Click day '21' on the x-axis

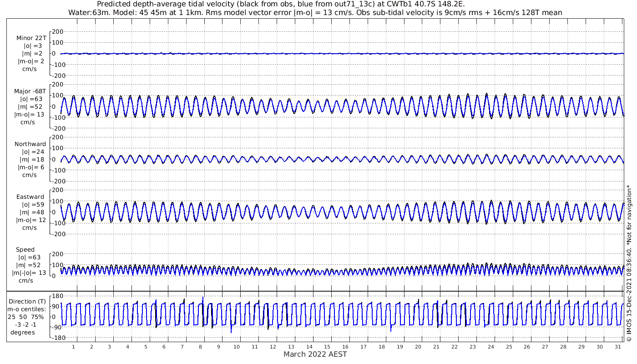[436, 347]
